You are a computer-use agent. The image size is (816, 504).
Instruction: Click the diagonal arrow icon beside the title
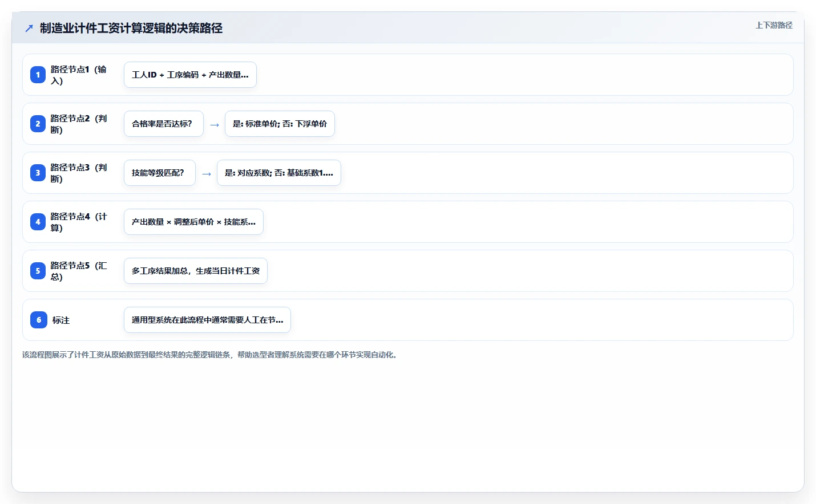pyautogui.click(x=29, y=28)
